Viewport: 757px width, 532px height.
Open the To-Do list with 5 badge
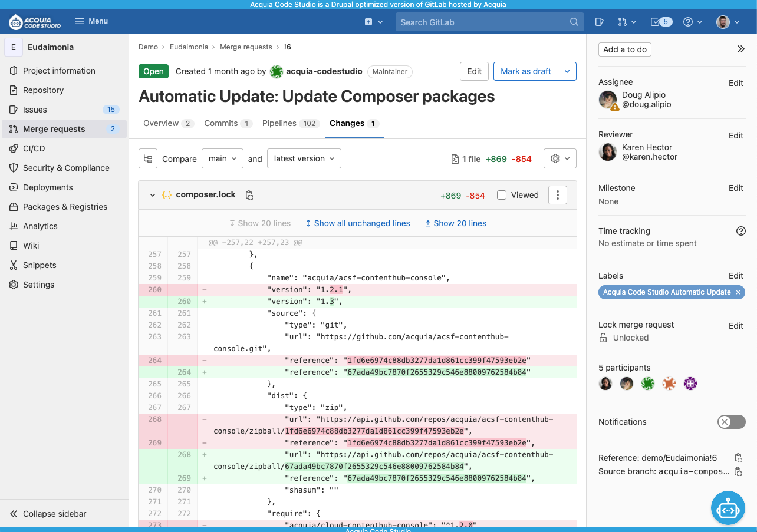click(661, 22)
